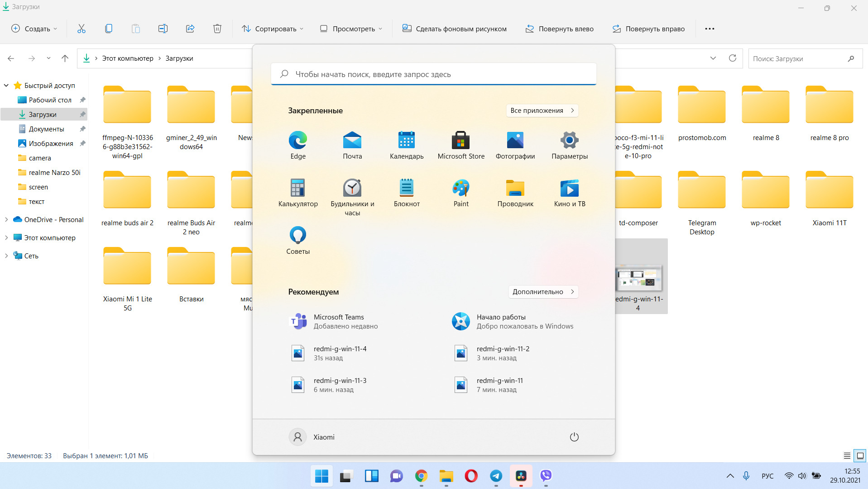Open Будильники и часы app
This screenshot has height=489, width=868.
(352, 197)
